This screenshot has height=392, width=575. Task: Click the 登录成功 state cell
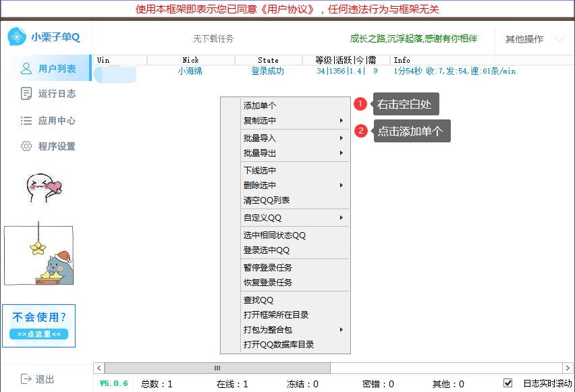point(267,71)
